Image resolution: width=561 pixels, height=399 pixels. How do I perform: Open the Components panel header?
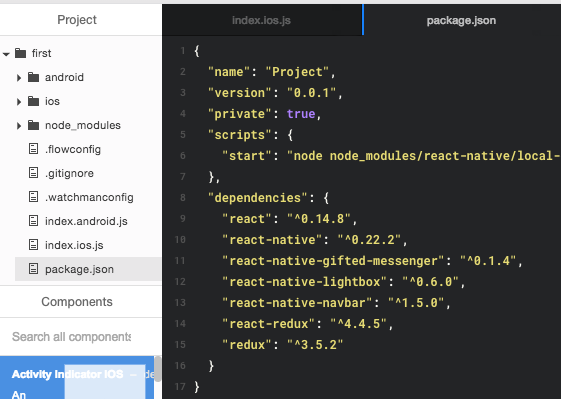tap(77, 302)
